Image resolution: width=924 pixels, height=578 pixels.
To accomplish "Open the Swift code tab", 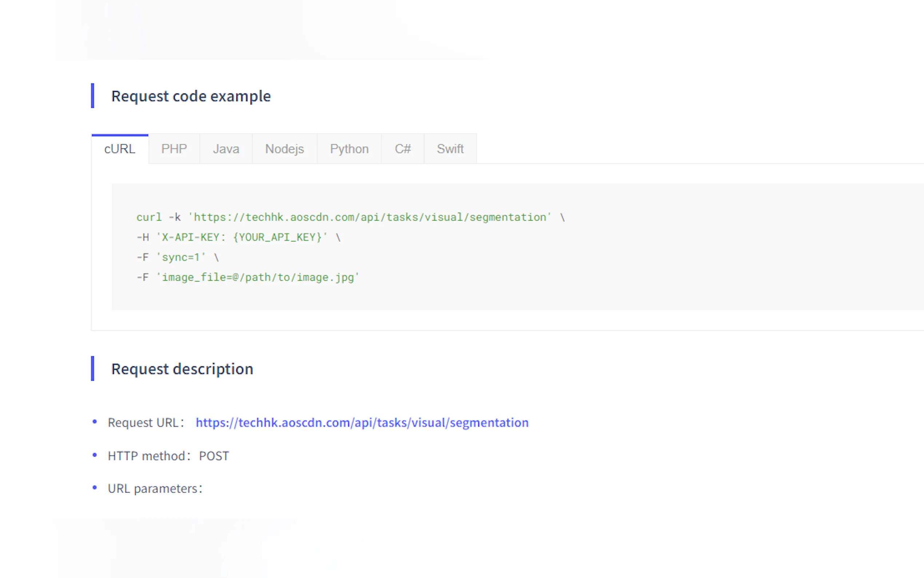I will click(450, 149).
